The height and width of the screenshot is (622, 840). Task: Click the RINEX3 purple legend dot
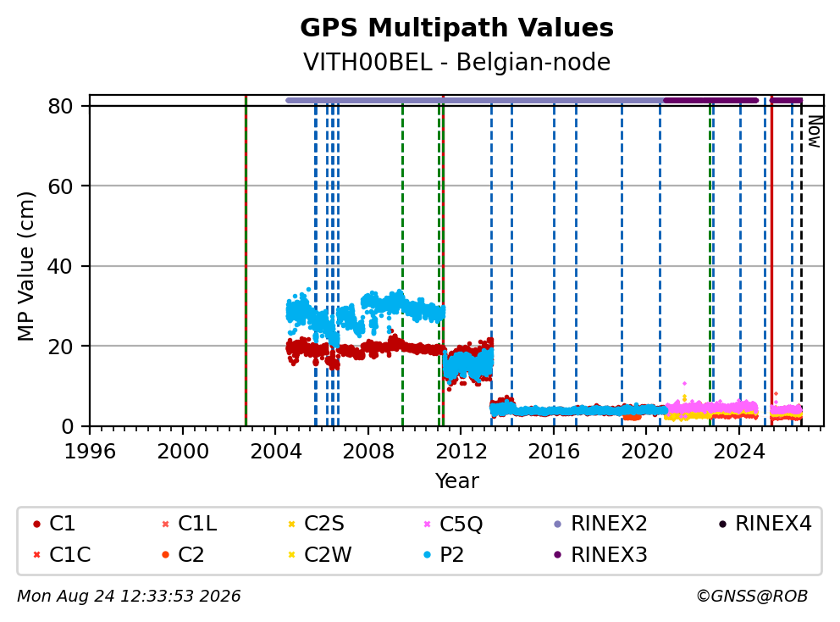pyautogui.click(x=558, y=554)
